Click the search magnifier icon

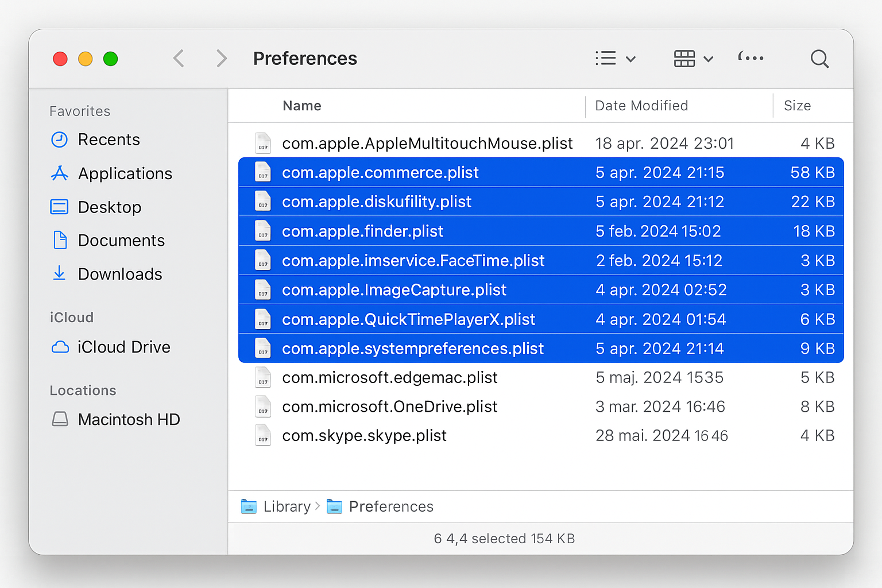[x=819, y=58]
